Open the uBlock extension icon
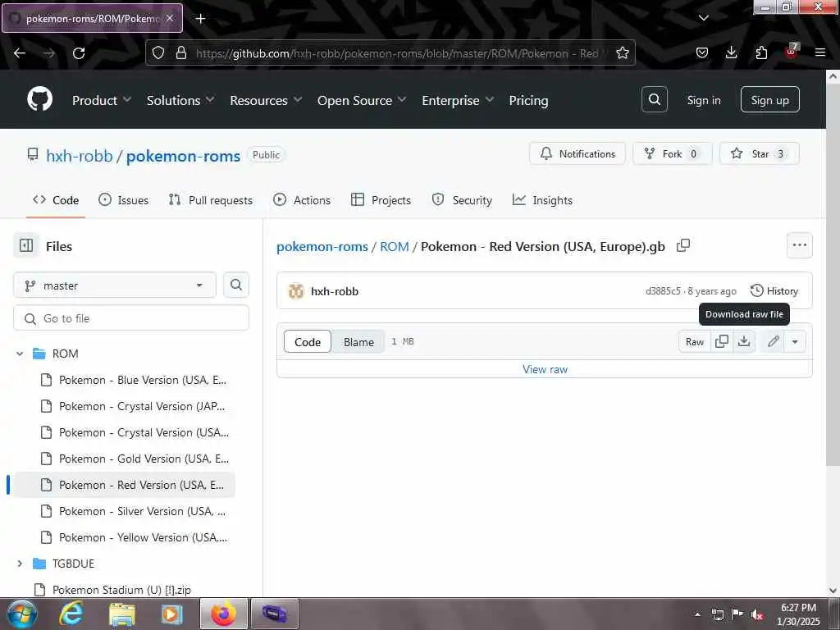 coord(792,51)
